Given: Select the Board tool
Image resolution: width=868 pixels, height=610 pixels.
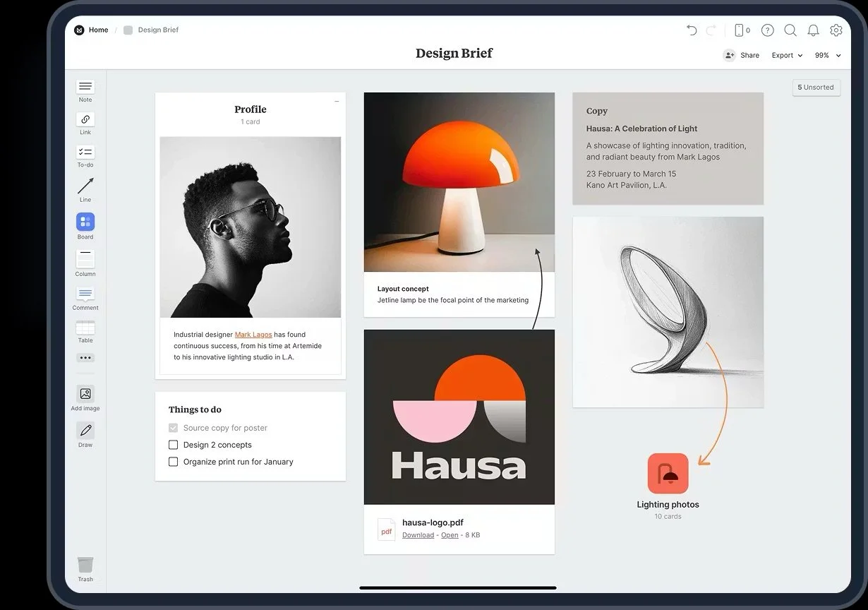Looking at the screenshot, I should tap(85, 222).
